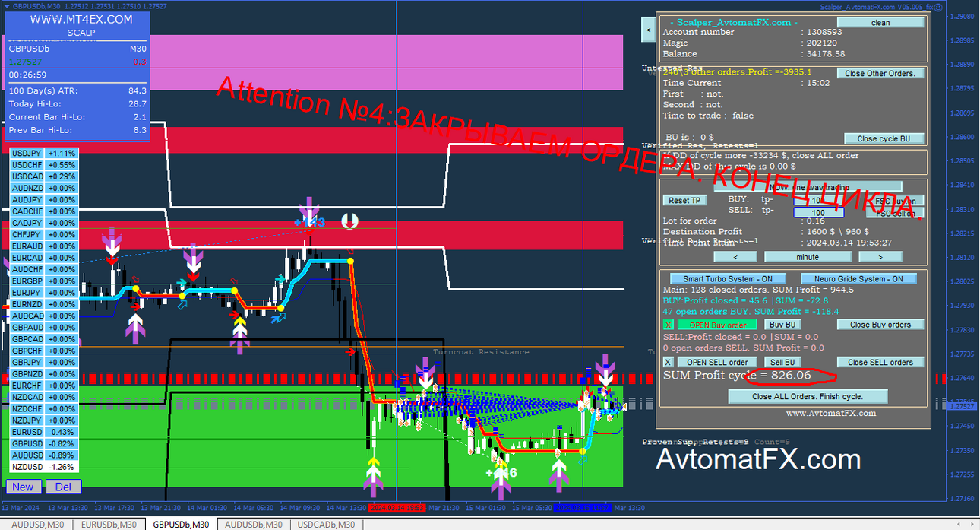Select the CADCHF pair button
Image resolution: width=980 pixels, height=530 pixels.
click(x=27, y=211)
